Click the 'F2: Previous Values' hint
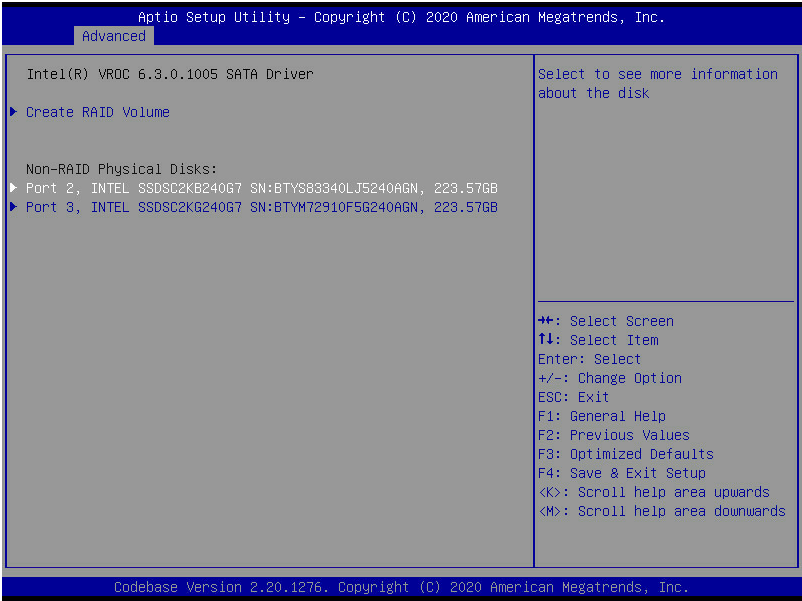The image size is (802, 601). pyautogui.click(x=614, y=435)
